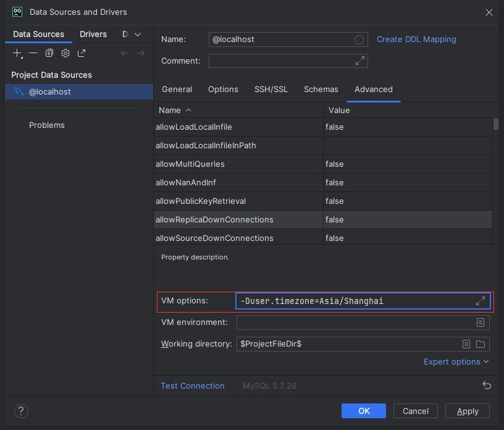Click the revert changes arrow icon
The height and width of the screenshot is (430, 504).
(x=486, y=385)
